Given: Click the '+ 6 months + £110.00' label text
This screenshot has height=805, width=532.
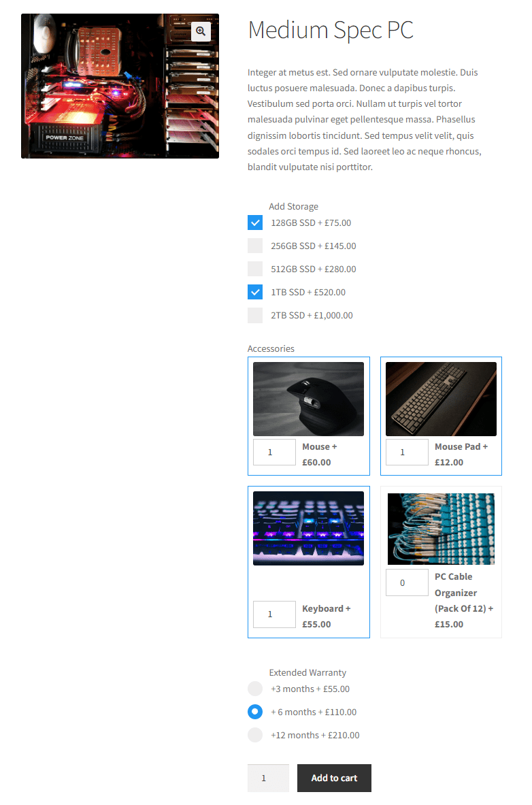Looking at the screenshot, I should coord(314,712).
